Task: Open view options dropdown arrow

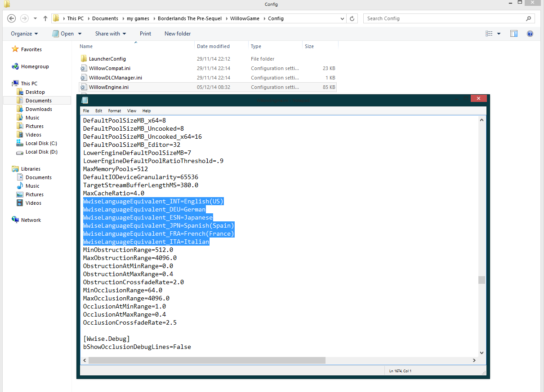Action: 499,34
